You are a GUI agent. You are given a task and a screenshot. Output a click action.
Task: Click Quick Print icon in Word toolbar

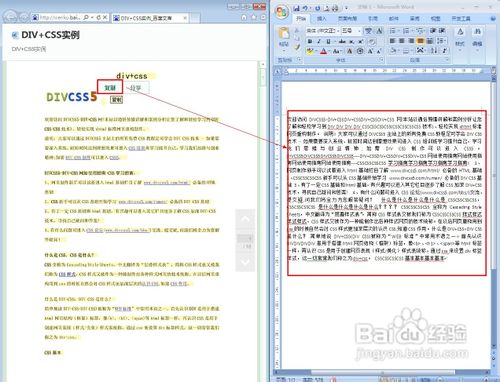(335, 8)
